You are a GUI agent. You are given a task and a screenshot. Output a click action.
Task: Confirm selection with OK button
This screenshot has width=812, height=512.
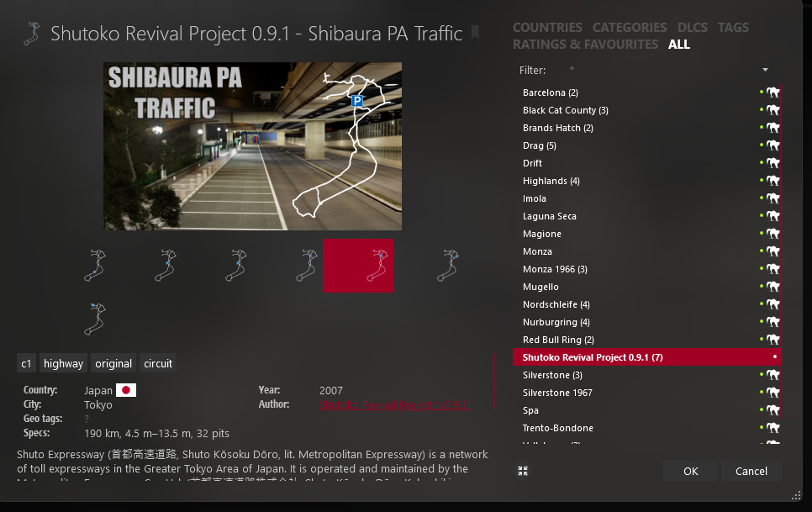coord(690,471)
